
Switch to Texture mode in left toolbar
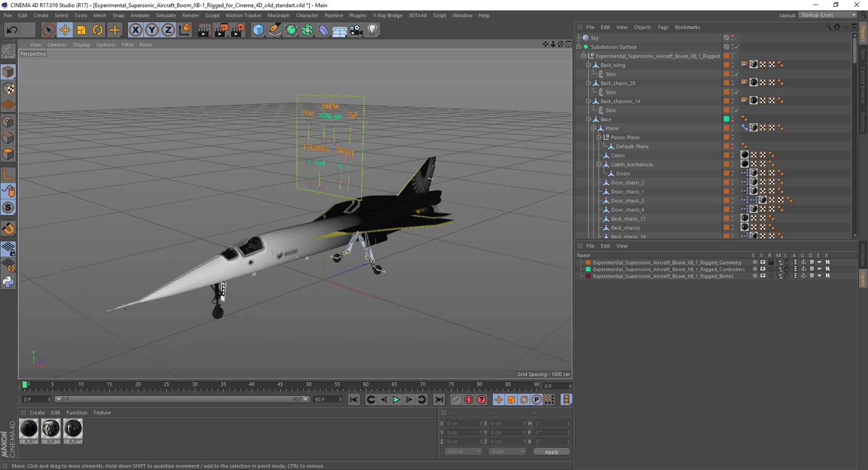(8, 89)
